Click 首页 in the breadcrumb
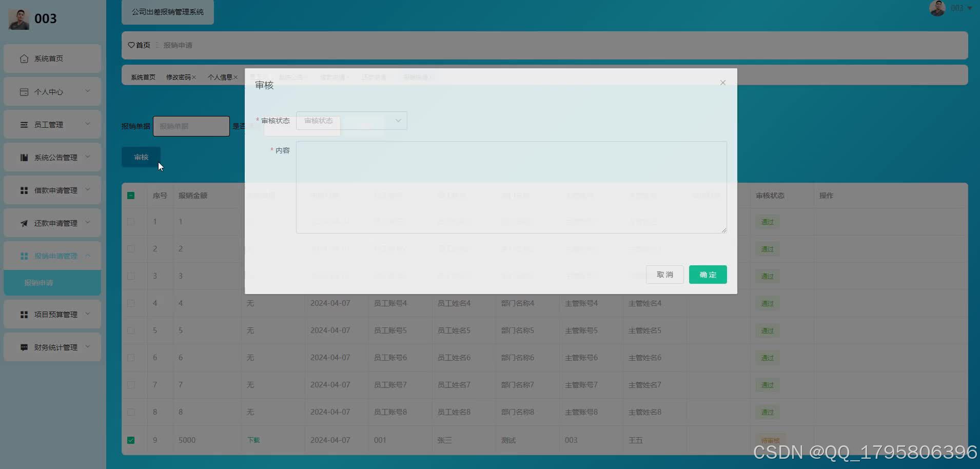 tap(143, 45)
